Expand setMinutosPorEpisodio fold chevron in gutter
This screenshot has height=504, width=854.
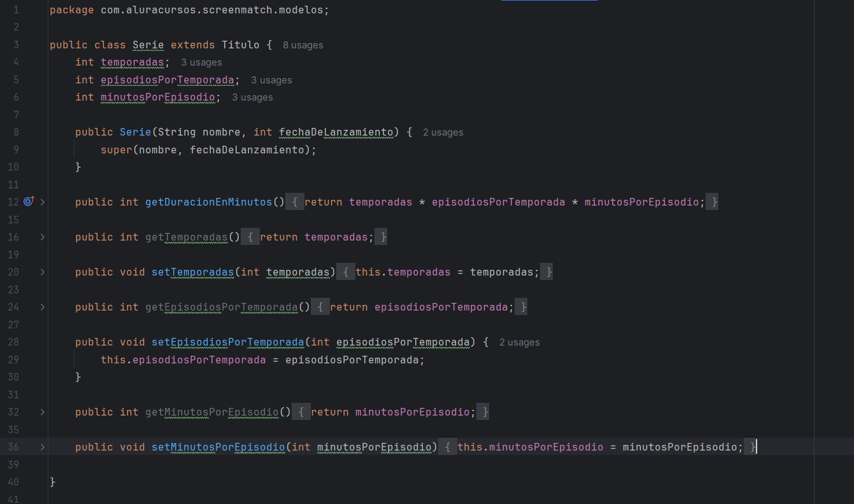(42, 447)
